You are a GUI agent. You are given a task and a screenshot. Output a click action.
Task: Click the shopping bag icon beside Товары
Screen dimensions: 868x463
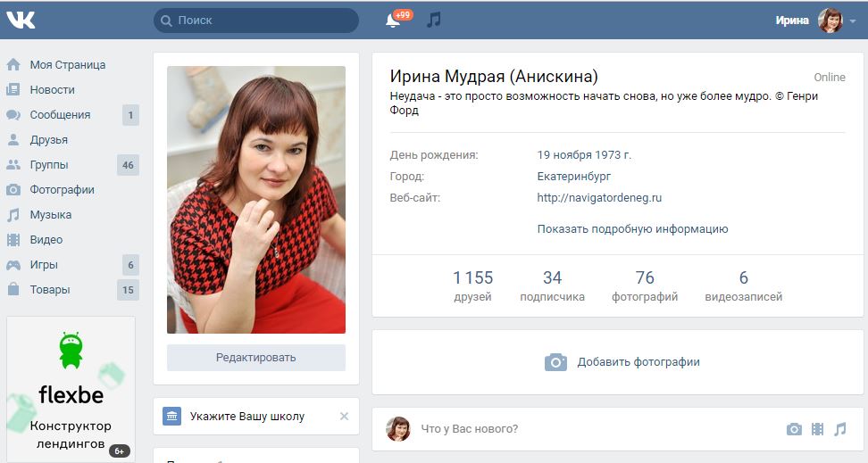[x=13, y=289]
